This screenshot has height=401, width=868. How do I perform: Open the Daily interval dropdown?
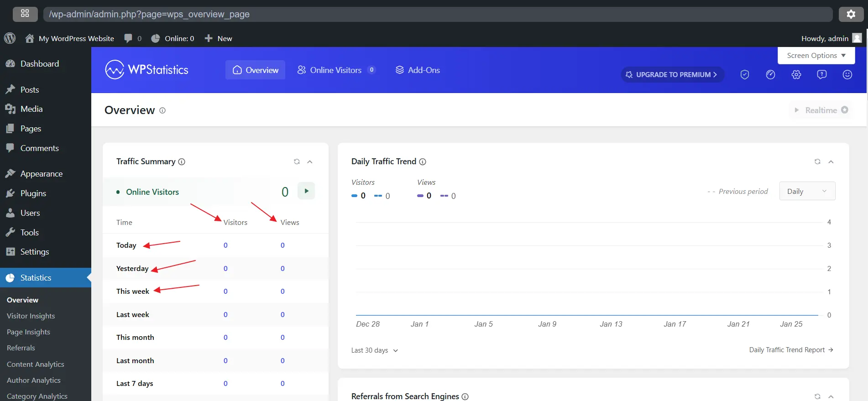[807, 191]
